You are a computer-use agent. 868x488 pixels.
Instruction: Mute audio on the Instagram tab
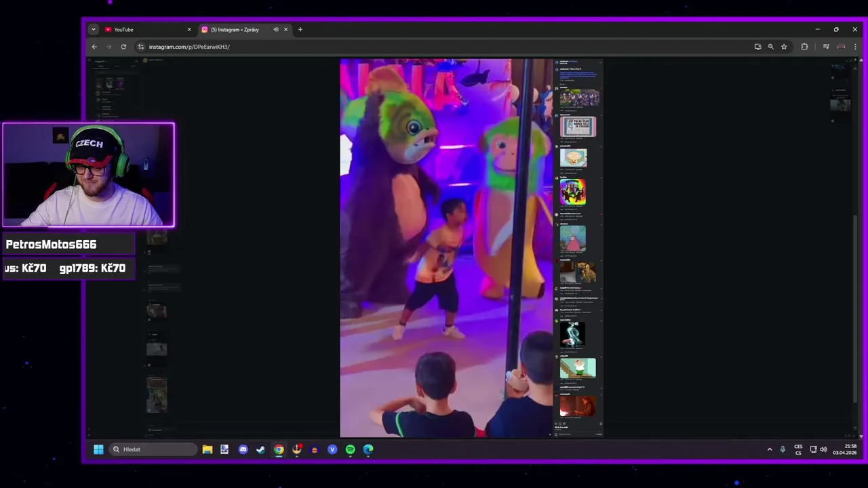tap(275, 30)
